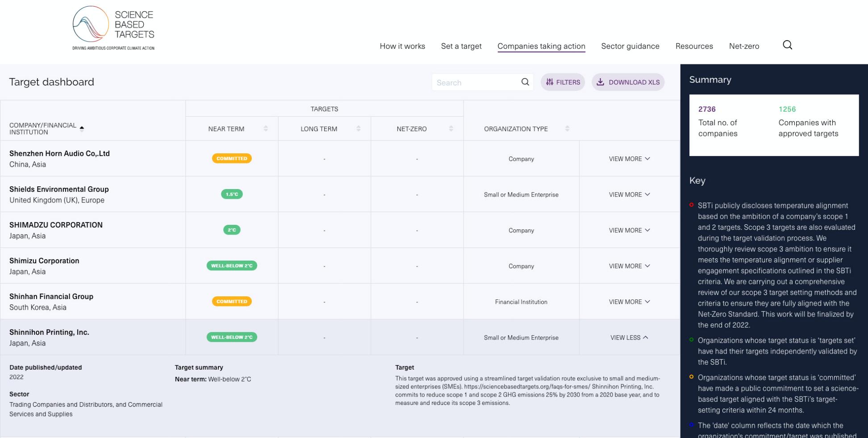
Task: Sort by Near Term column arrows
Action: 266,129
